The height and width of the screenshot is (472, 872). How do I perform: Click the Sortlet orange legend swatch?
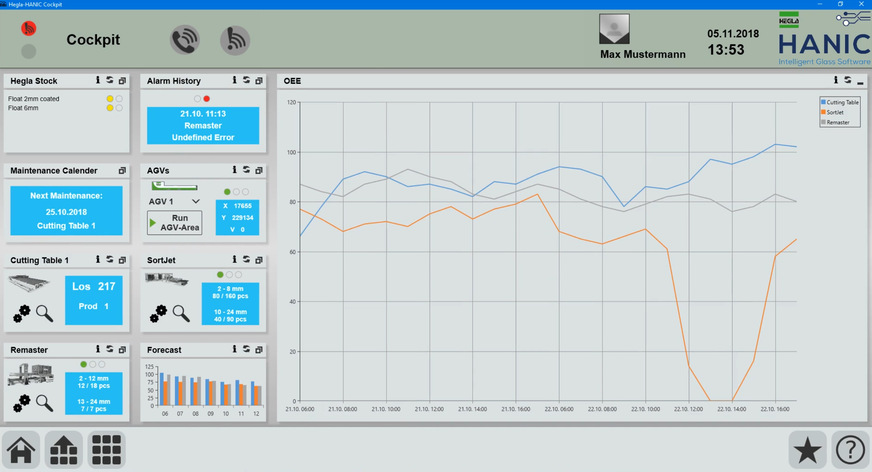pos(822,113)
